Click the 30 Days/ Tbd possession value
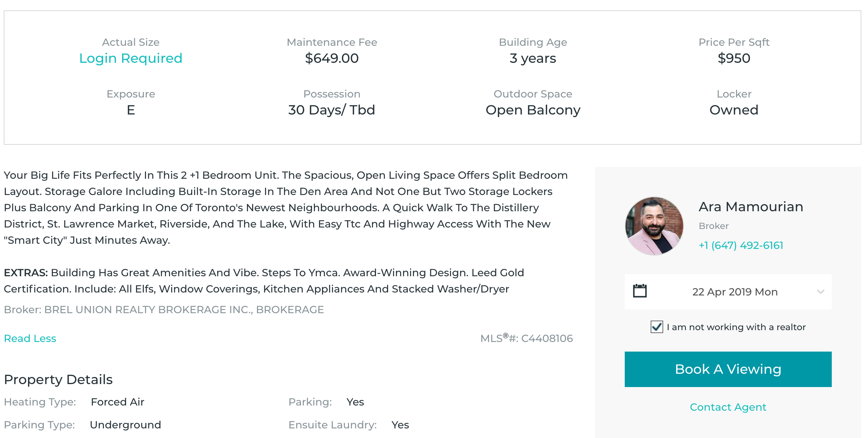 332,110
